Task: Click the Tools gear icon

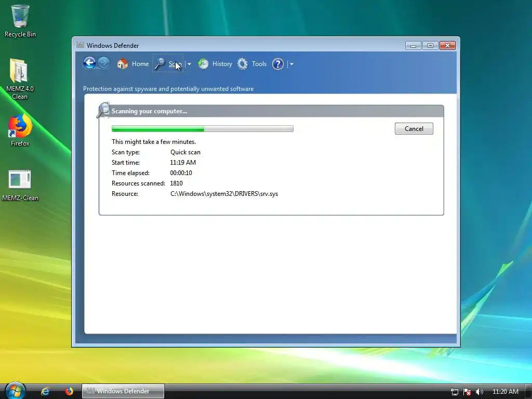Action: tap(242, 64)
